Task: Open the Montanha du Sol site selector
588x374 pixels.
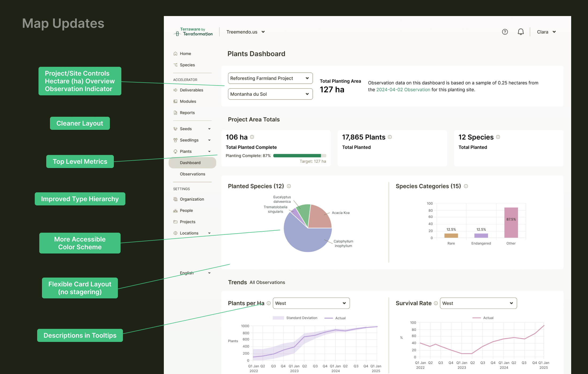Action: tap(270, 94)
